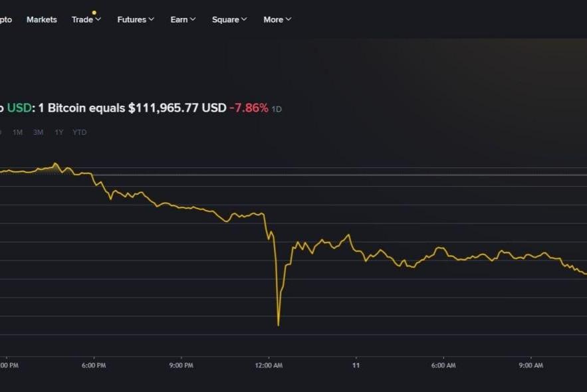Expand the Earn dropdown

coord(183,20)
